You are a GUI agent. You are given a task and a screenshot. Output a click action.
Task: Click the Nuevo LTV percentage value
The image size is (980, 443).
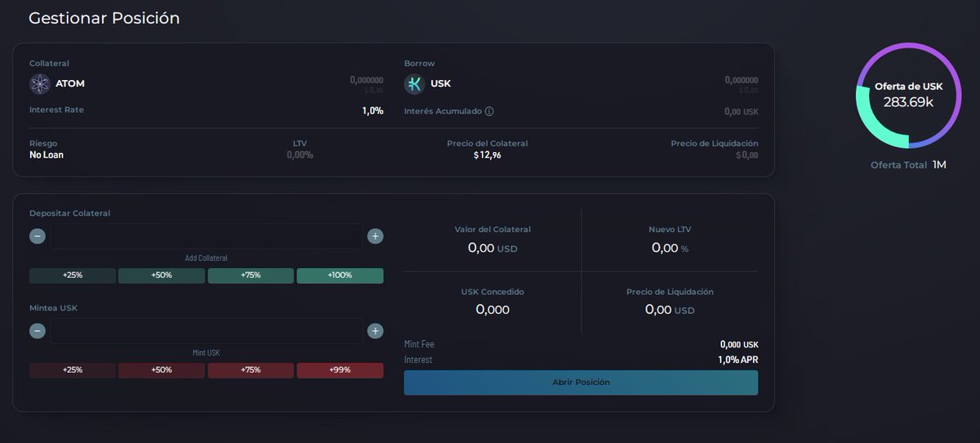click(x=670, y=248)
